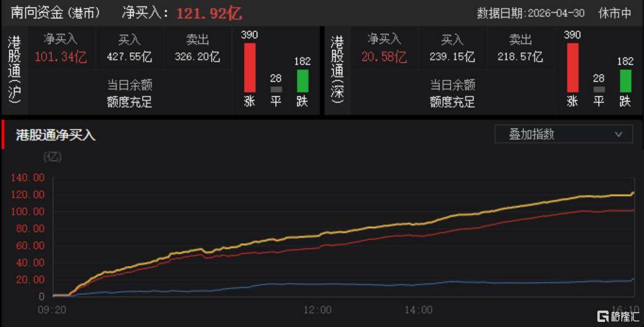The image size is (644, 327).
Task: Click 当日余额 label in Shanghai panel
Action: (130, 85)
